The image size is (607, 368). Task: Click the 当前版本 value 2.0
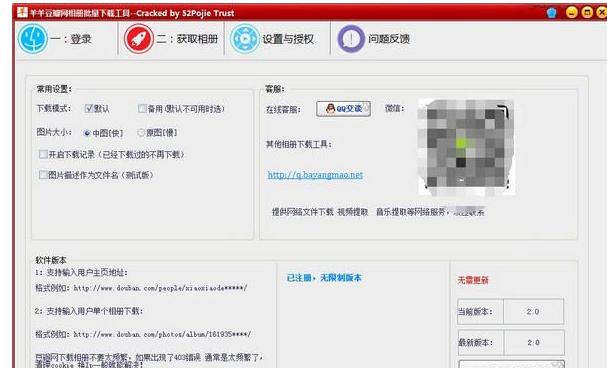(533, 312)
